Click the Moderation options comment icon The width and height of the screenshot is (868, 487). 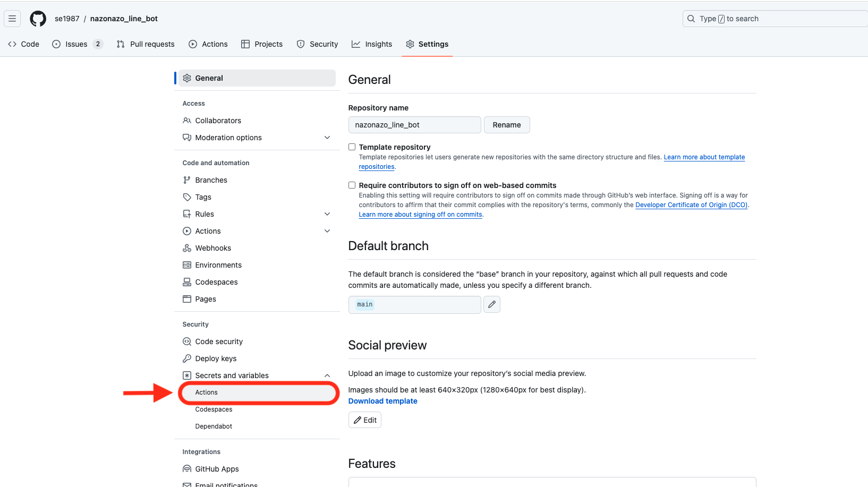pyautogui.click(x=187, y=138)
